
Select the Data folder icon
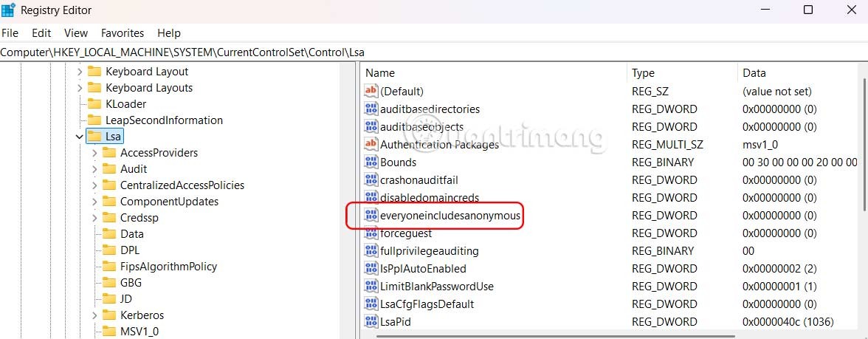click(x=109, y=233)
